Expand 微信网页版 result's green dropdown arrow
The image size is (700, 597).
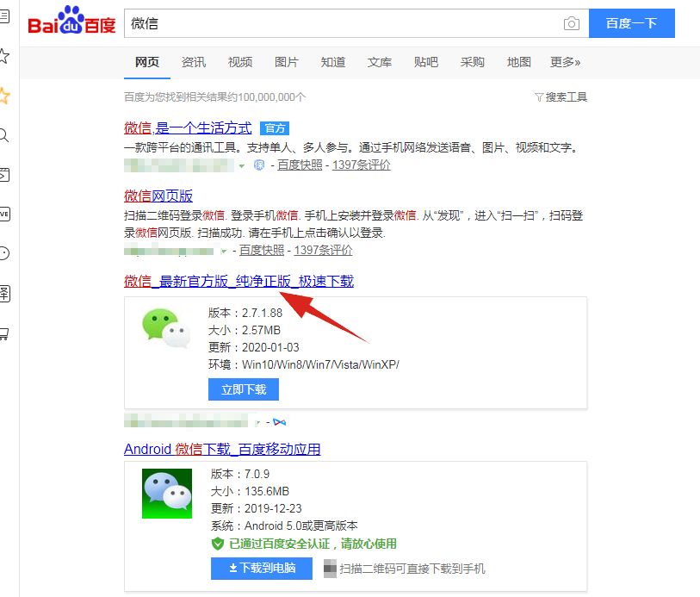[224, 252]
